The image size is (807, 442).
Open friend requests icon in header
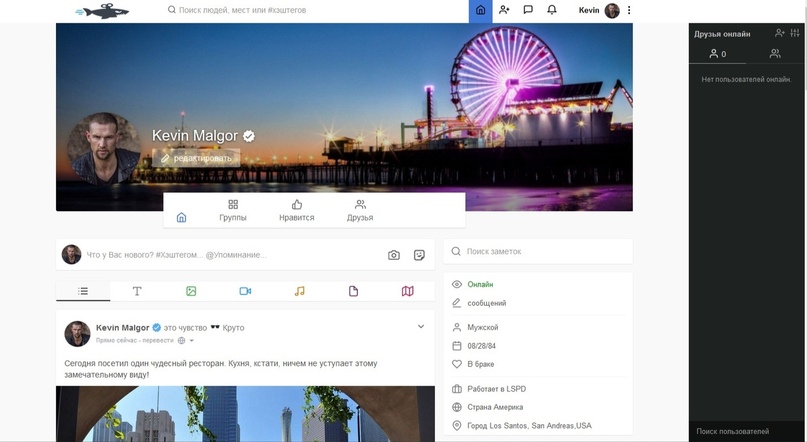click(504, 10)
